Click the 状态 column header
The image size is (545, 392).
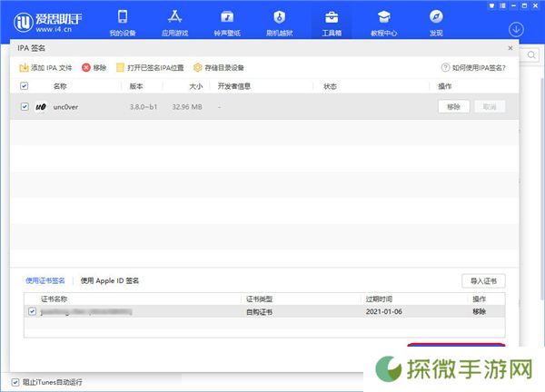click(x=330, y=86)
